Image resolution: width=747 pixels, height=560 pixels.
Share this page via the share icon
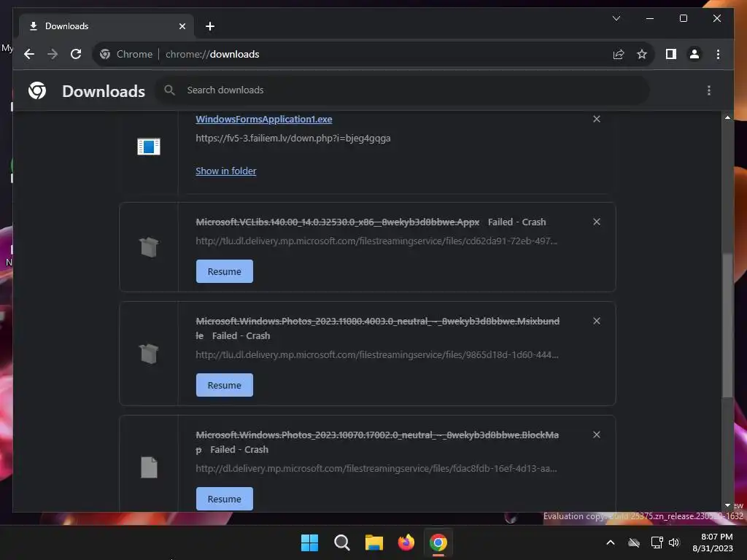point(619,54)
